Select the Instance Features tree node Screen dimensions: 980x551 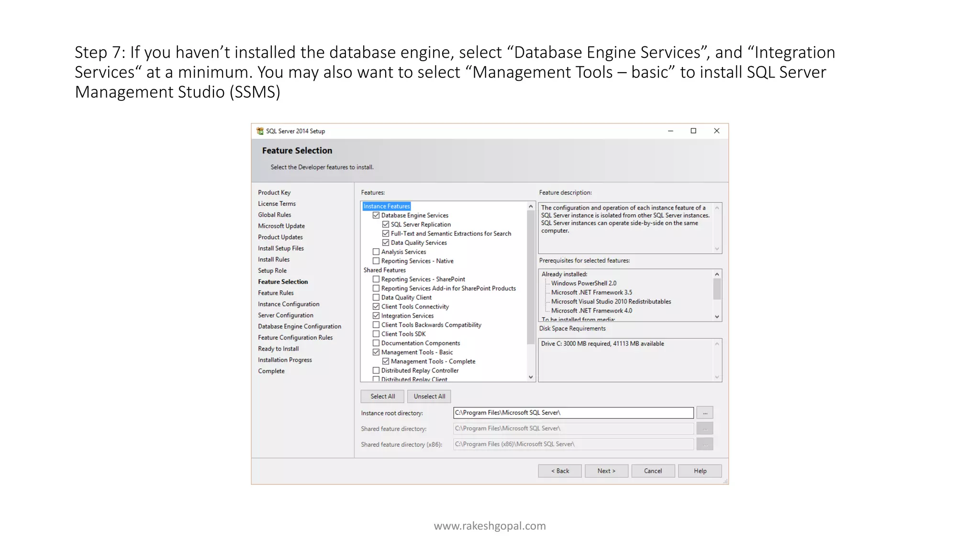(387, 206)
